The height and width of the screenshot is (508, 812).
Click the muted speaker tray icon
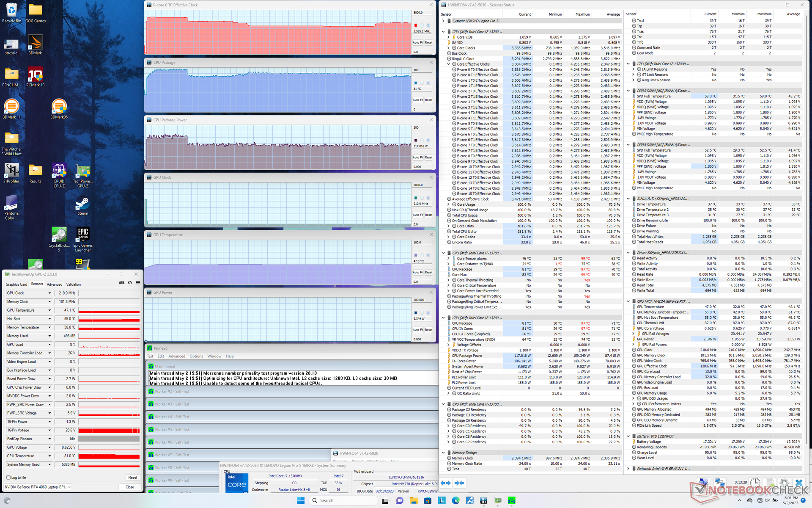tap(768, 500)
